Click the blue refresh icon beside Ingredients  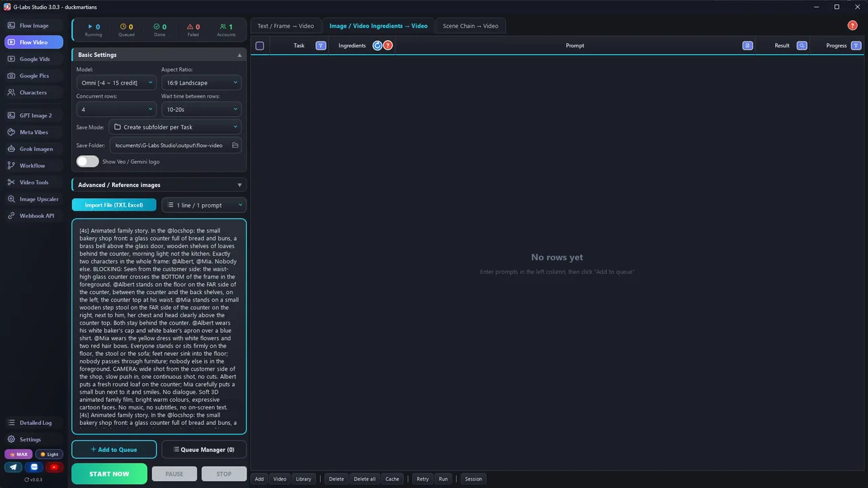378,45
